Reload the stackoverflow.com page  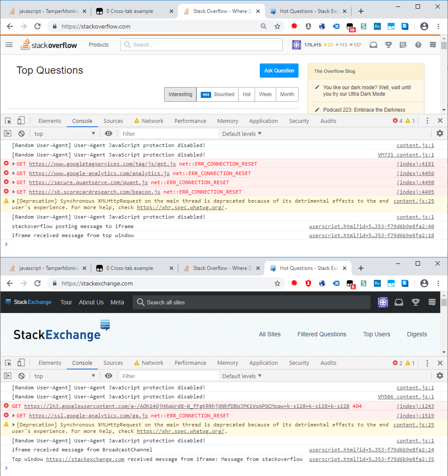[x=37, y=26]
